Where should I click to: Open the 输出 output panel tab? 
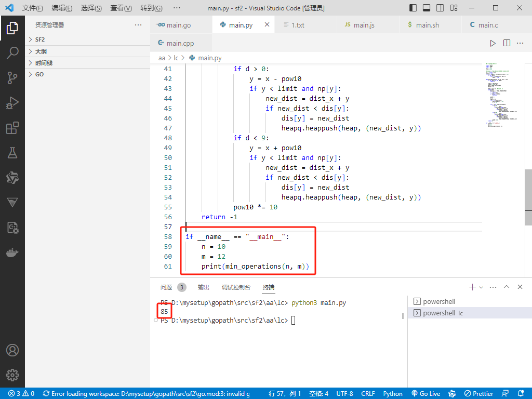pyautogui.click(x=204, y=287)
